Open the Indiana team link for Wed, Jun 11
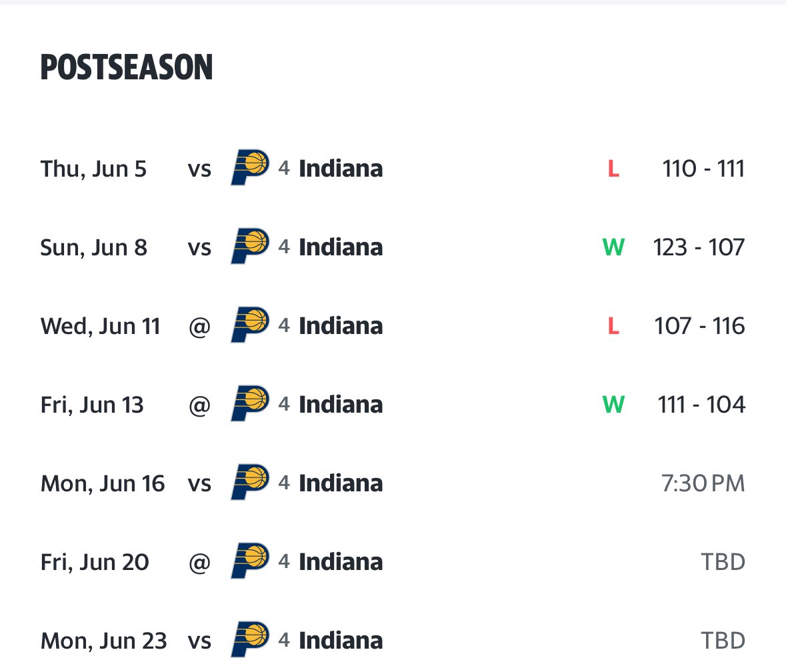The height and width of the screenshot is (672, 786). (341, 326)
